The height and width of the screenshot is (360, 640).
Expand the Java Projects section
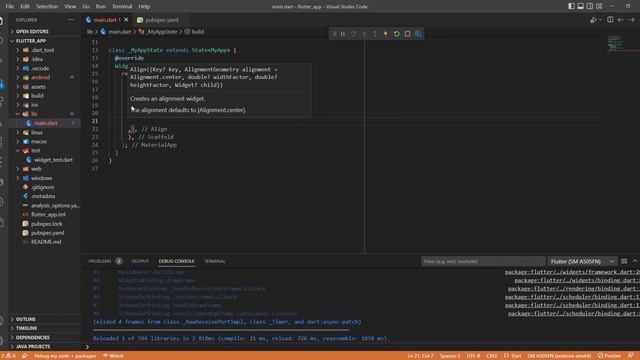coord(44,347)
